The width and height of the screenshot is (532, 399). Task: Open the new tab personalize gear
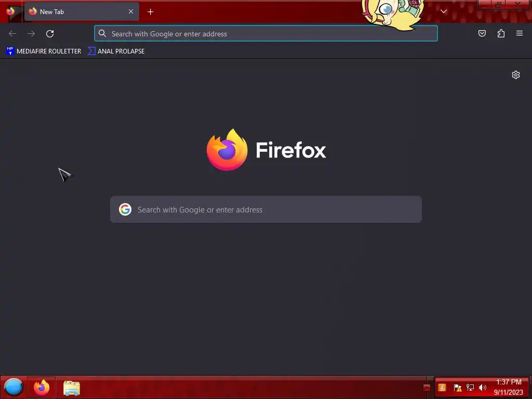click(516, 75)
